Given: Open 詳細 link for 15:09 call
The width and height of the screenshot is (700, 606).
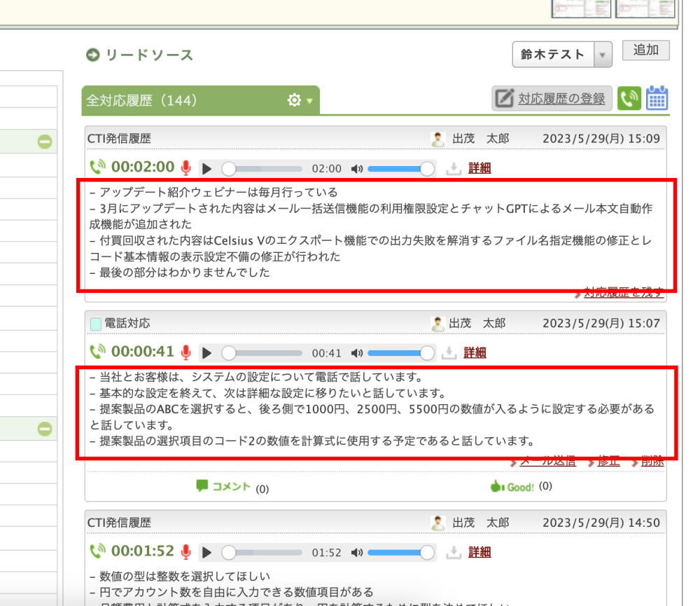Looking at the screenshot, I should click(x=479, y=168).
